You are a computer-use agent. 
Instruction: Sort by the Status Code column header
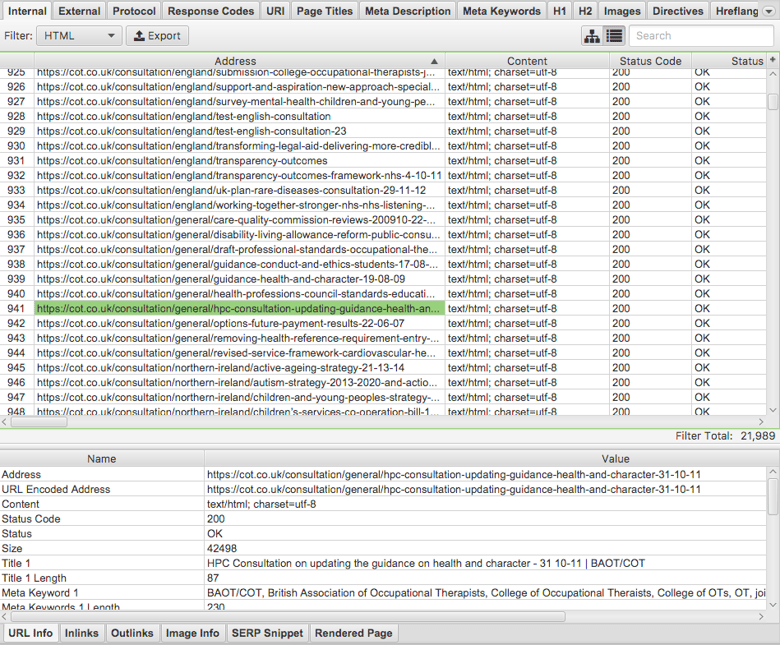pyautogui.click(x=650, y=61)
